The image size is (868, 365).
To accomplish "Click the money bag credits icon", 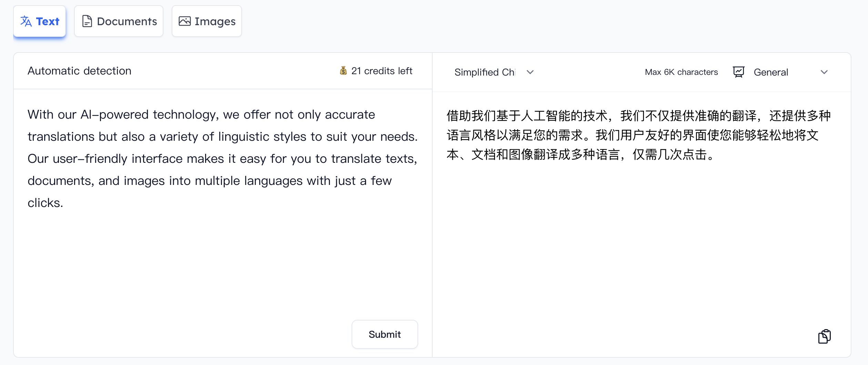I will pyautogui.click(x=343, y=70).
